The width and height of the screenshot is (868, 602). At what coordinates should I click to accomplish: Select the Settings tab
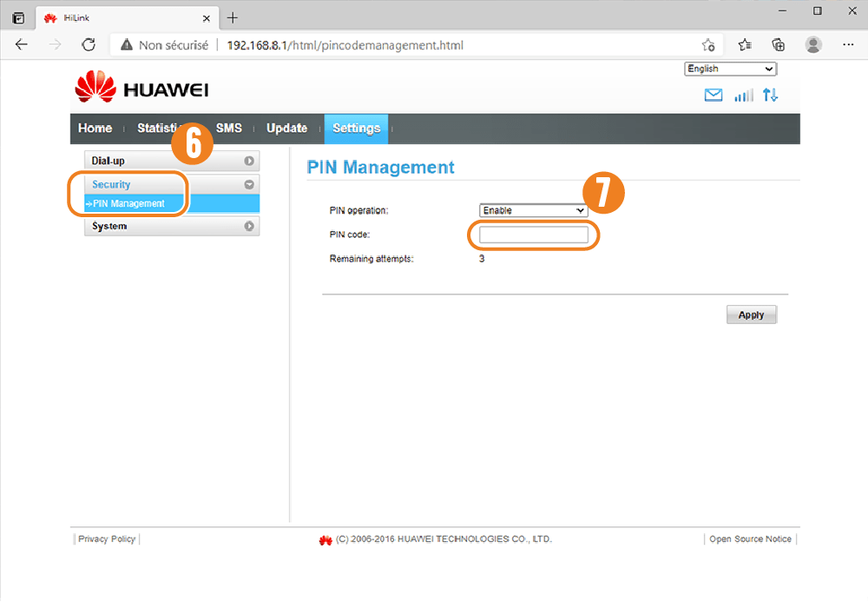[356, 129]
